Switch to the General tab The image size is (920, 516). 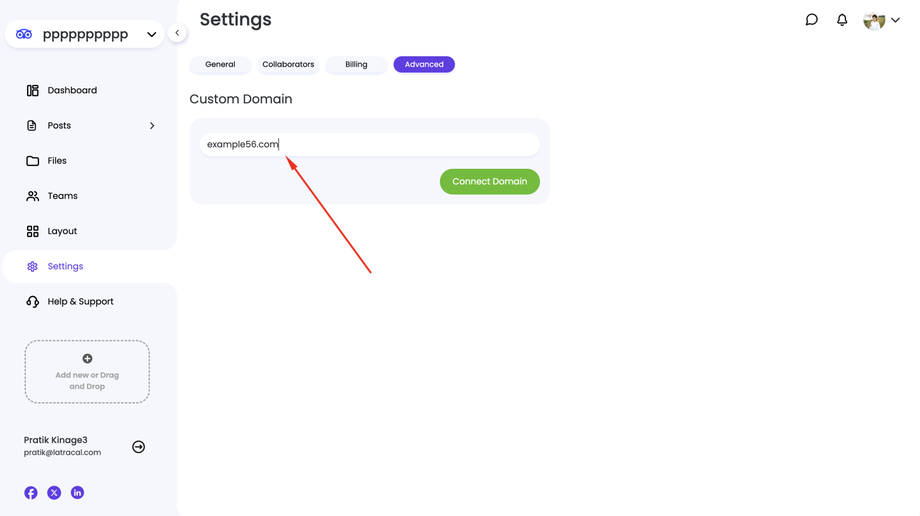point(220,65)
